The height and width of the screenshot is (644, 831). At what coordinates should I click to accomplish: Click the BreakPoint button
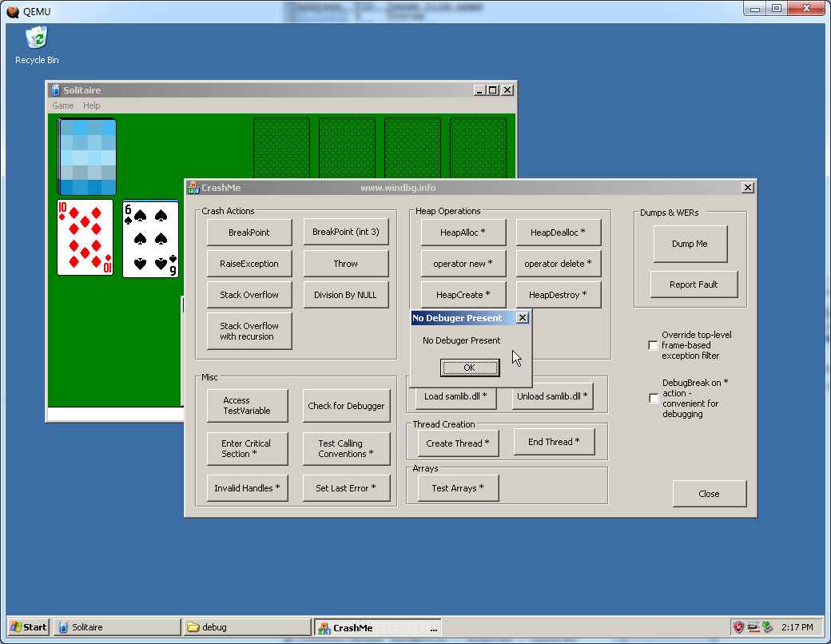[x=249, y=233]
